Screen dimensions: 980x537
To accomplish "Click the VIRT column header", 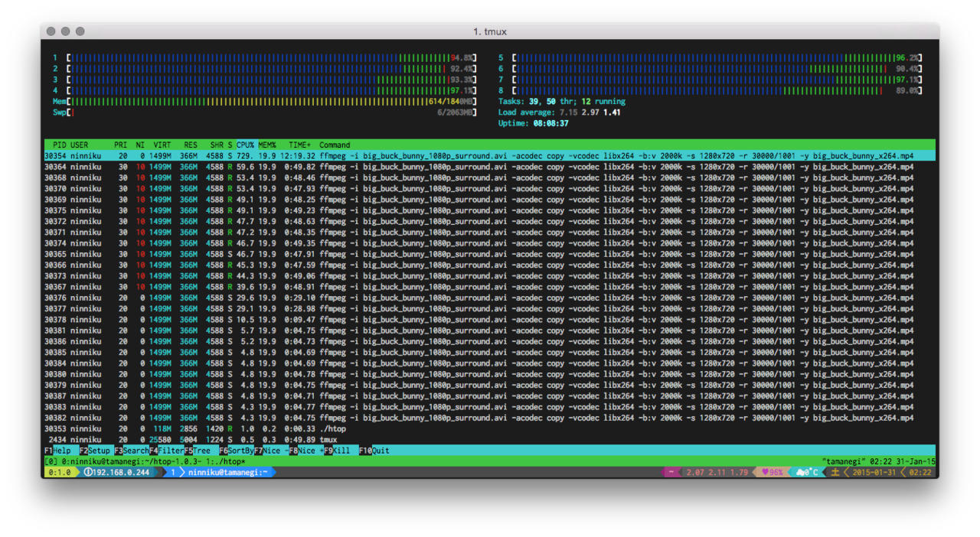I will coord(162,145).
